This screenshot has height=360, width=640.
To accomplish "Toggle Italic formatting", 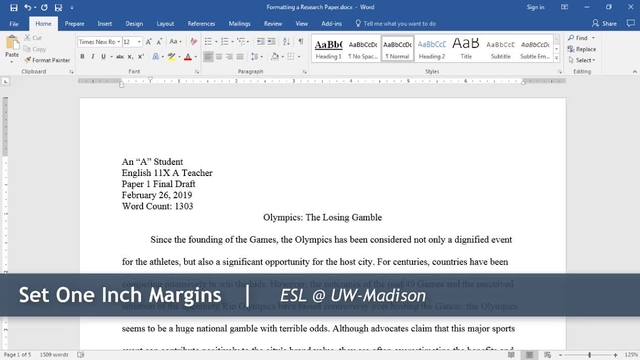I will (x=93, y=57).
